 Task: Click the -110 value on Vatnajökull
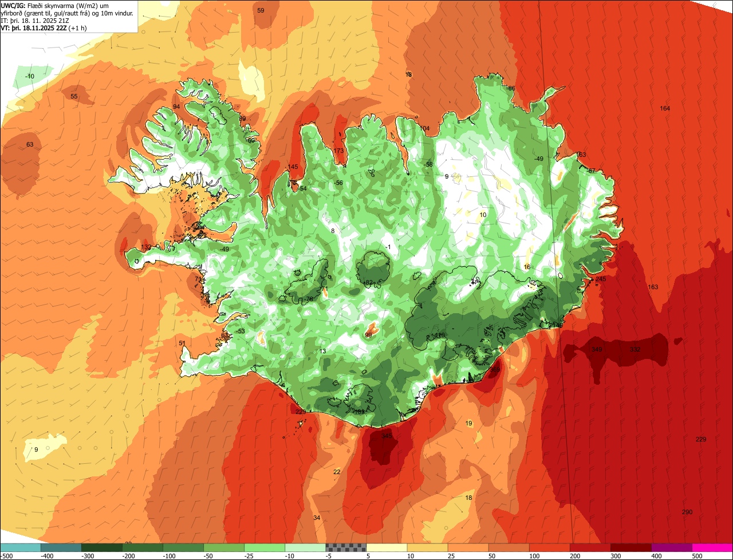pos(438,336)
